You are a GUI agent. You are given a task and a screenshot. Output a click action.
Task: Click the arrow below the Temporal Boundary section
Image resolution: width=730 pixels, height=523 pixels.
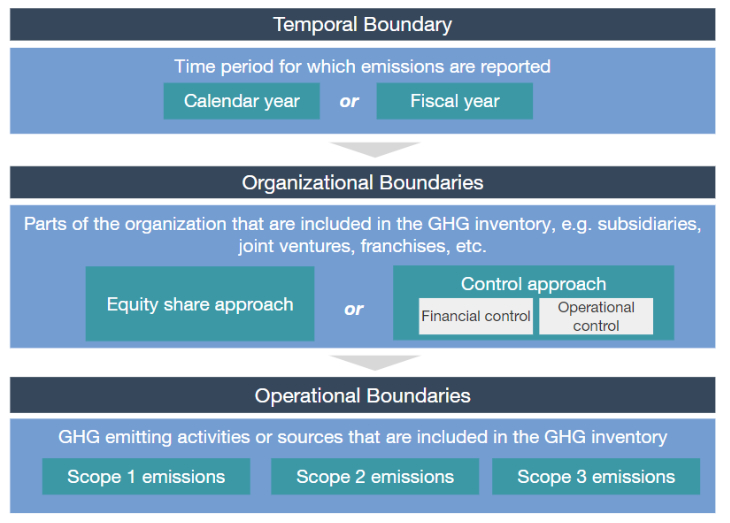[374, 149]
